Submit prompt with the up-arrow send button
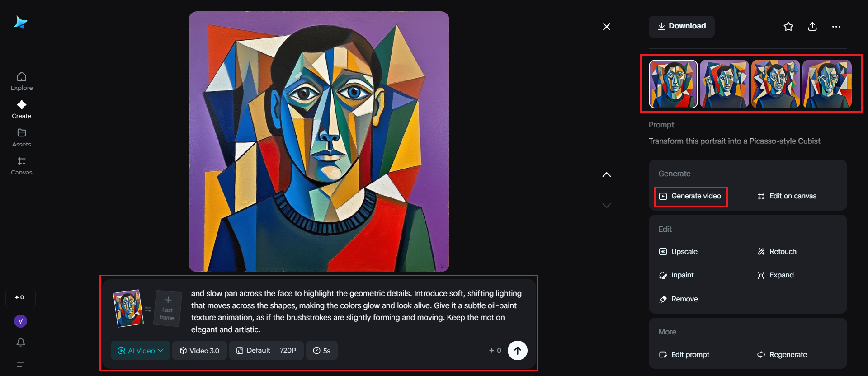This screenshot has height=376, width=868. (517, 350)
